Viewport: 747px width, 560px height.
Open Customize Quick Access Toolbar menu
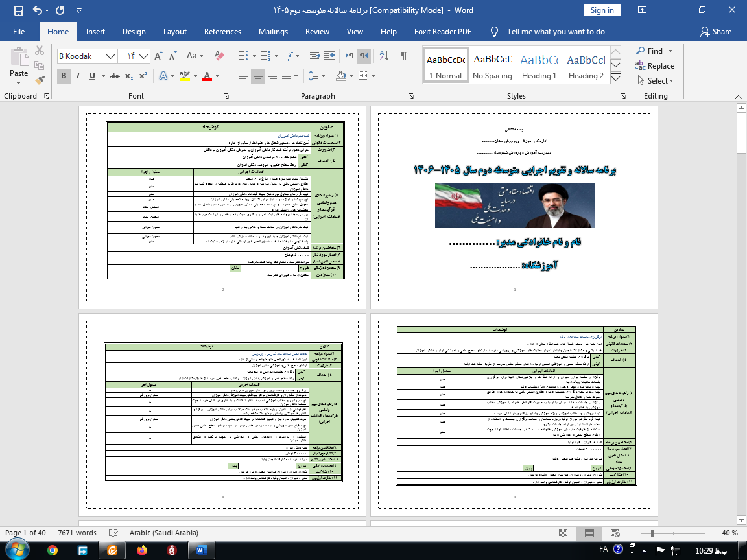pos(79,10)
